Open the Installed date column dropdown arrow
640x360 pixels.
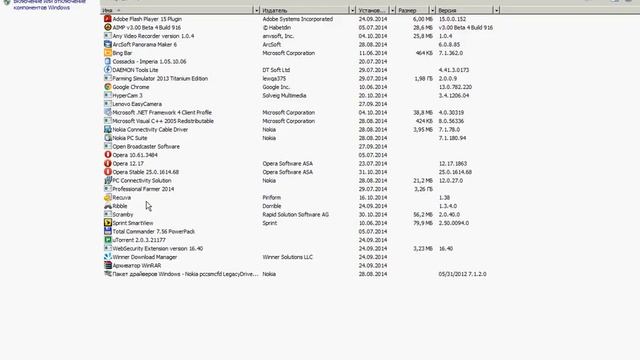tap(392, 10)
